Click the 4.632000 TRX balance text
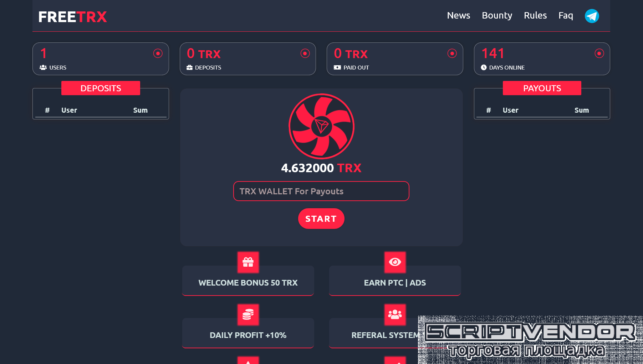This screenshot has height=364, width=643. pos(321,168)
